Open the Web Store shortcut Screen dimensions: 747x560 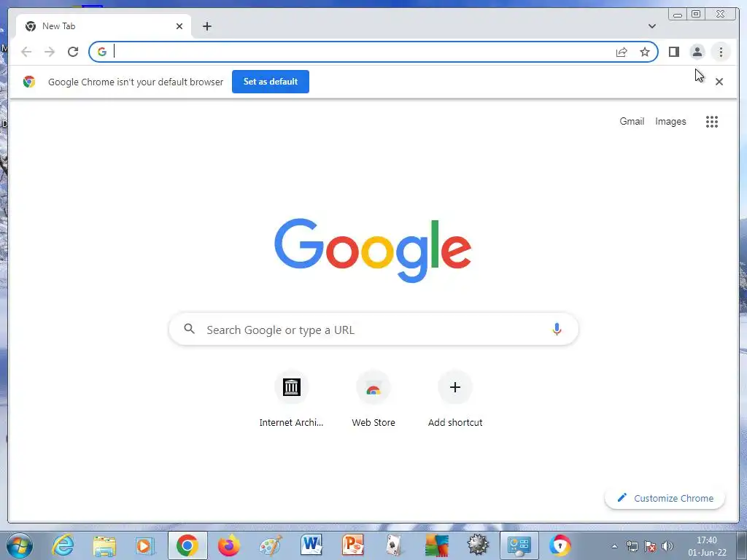click(x=373, y=400)
